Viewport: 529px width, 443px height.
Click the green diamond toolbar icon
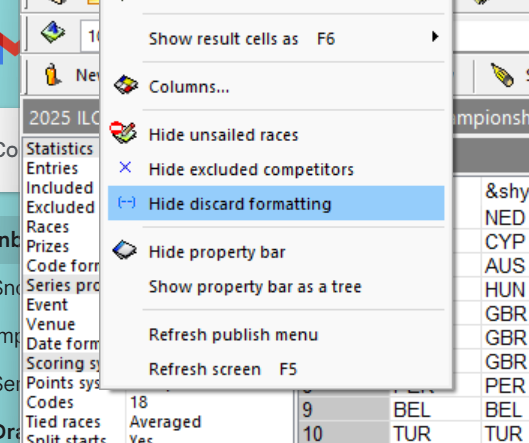[53, 32]
